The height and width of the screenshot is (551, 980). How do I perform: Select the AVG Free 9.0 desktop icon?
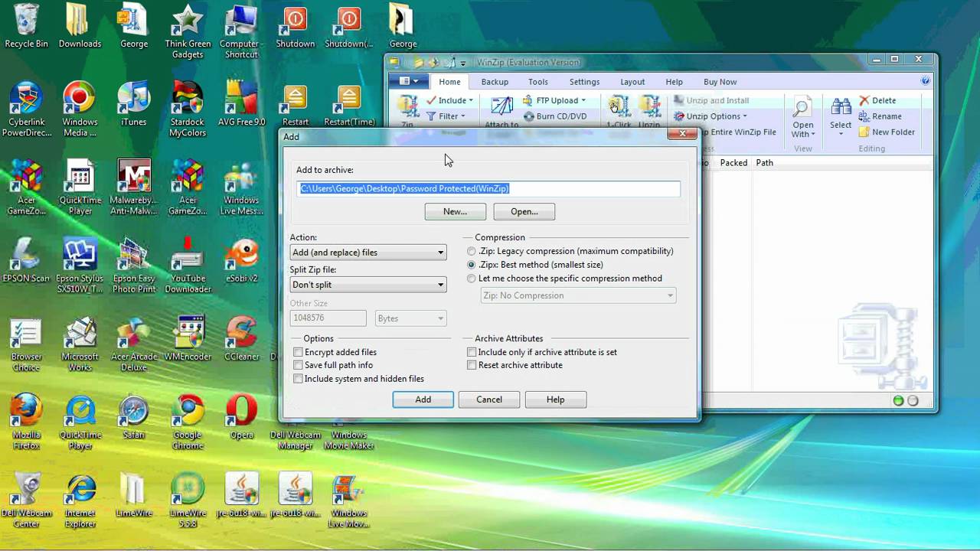coord(241,103)
